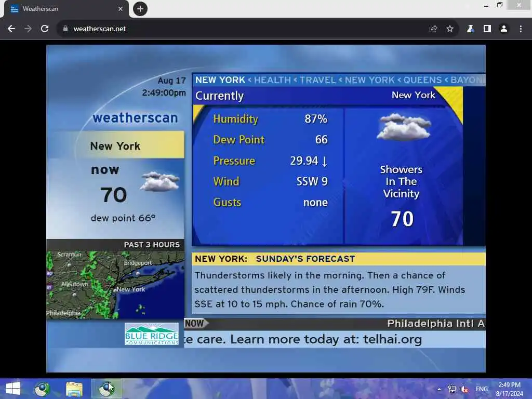Click the weatherscan logo text
This screenshot has height=399, width=532.
coord(136,118)
